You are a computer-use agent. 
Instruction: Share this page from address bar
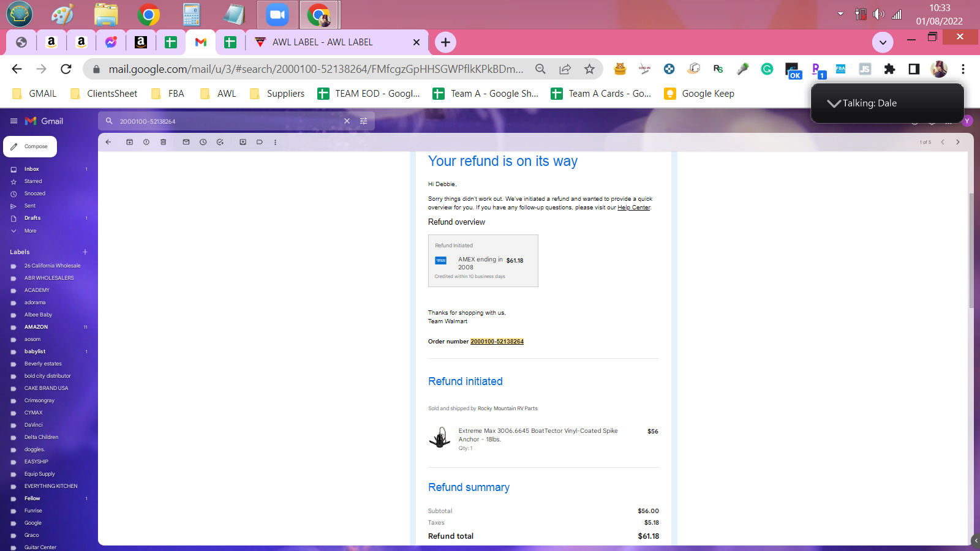[565, 69]
